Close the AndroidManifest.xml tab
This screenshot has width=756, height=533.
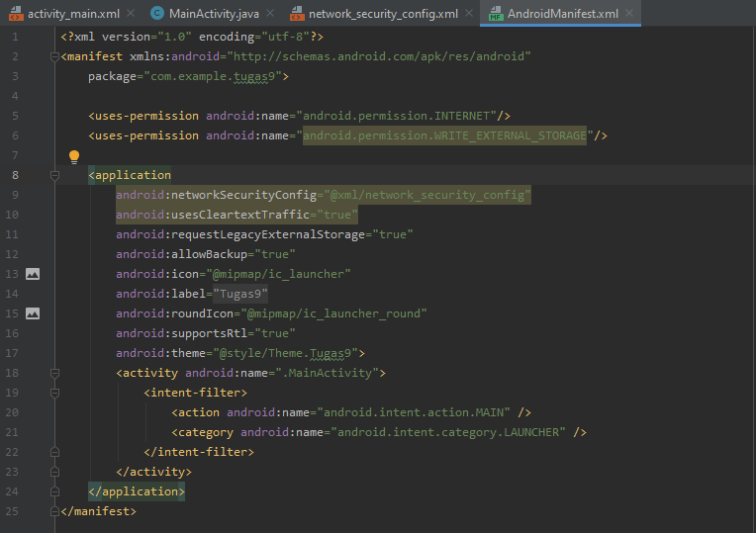pos(629,14)
